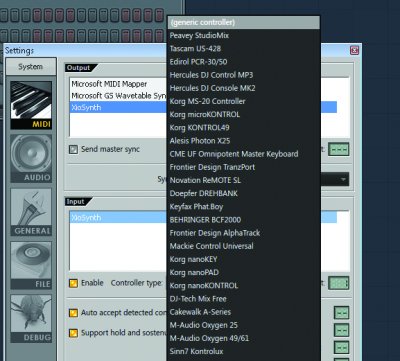The width and height of the screenshot is (400, 361).
Task: Choose BEHRINGER BCF2000
Action: [243, 220]
